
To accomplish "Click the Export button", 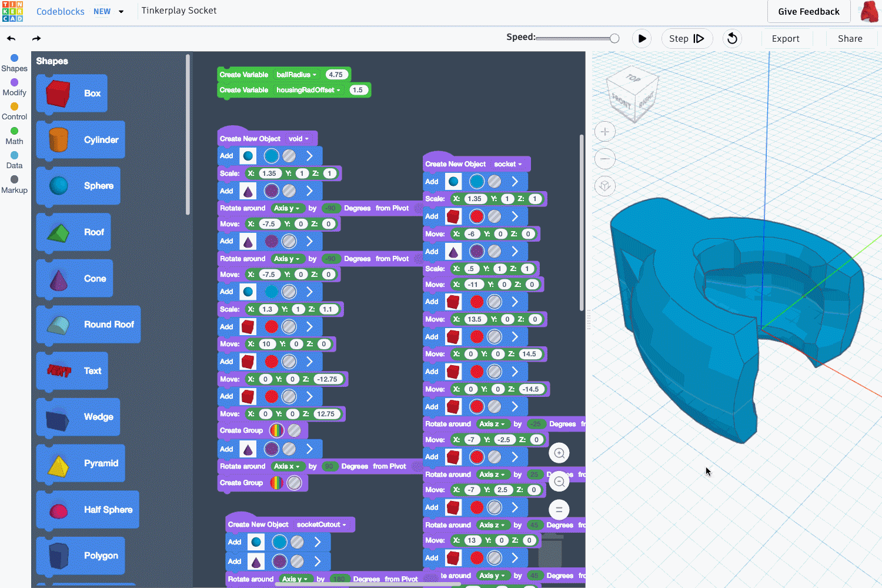I will 786,39.
